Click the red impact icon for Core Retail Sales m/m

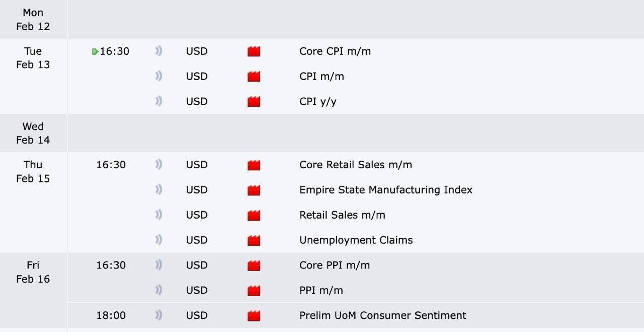click(254, 165)
